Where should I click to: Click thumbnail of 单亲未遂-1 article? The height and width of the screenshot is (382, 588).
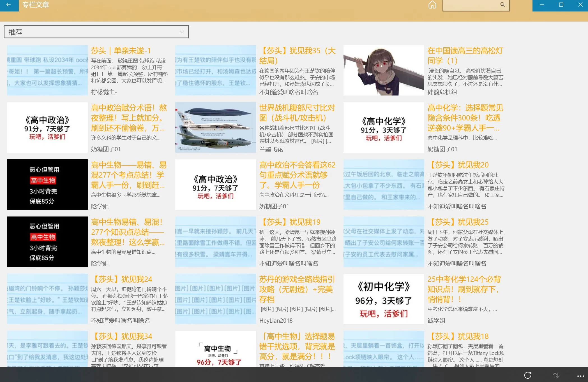coord(47,70)
